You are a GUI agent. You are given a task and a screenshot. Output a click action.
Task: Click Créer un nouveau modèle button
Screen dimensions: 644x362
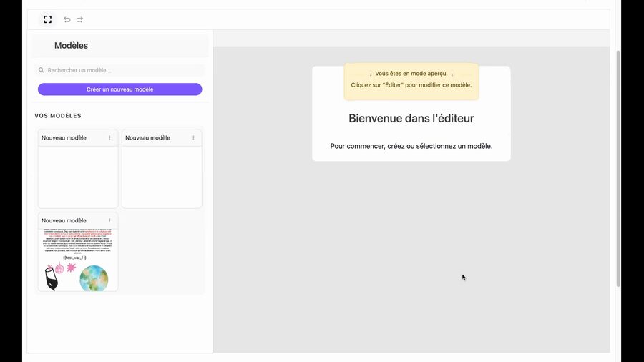click(x=120, y=89)
